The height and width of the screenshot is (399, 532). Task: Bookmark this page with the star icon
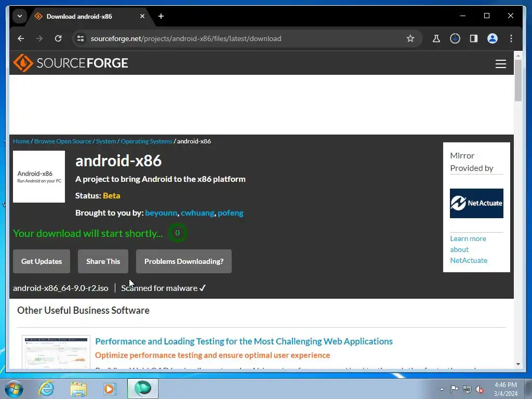(410, 38)
